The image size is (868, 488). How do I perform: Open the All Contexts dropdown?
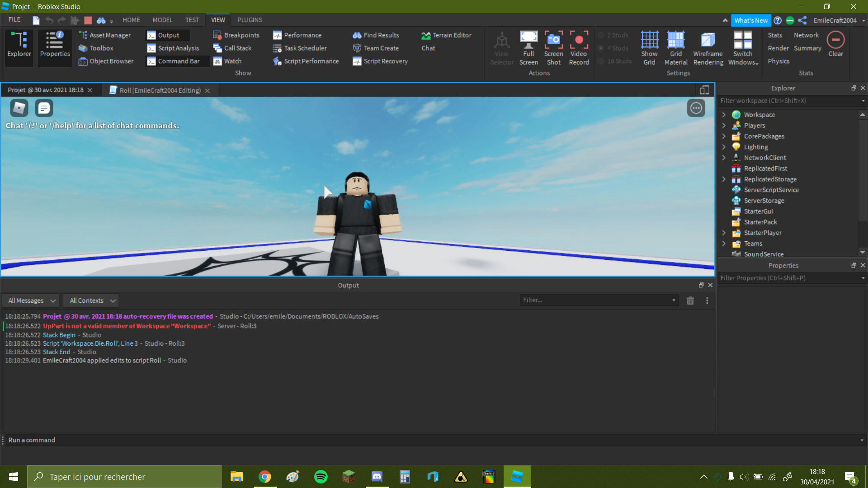(91, 300)
